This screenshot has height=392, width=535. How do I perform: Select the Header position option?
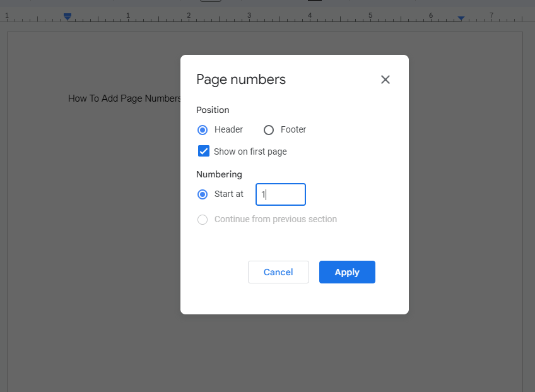coord(203,130)
